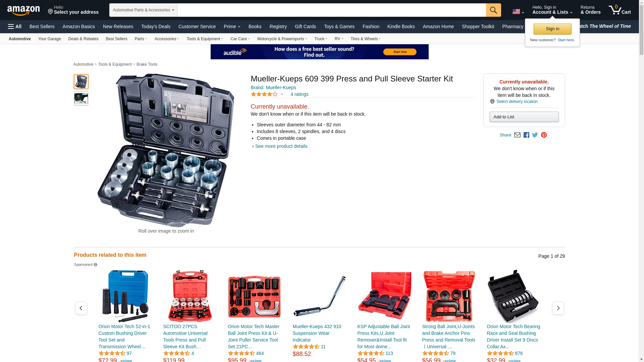This screenshot has height=362, width=644.
Task: Click the search text input field
Action: [x=331, y=10]
